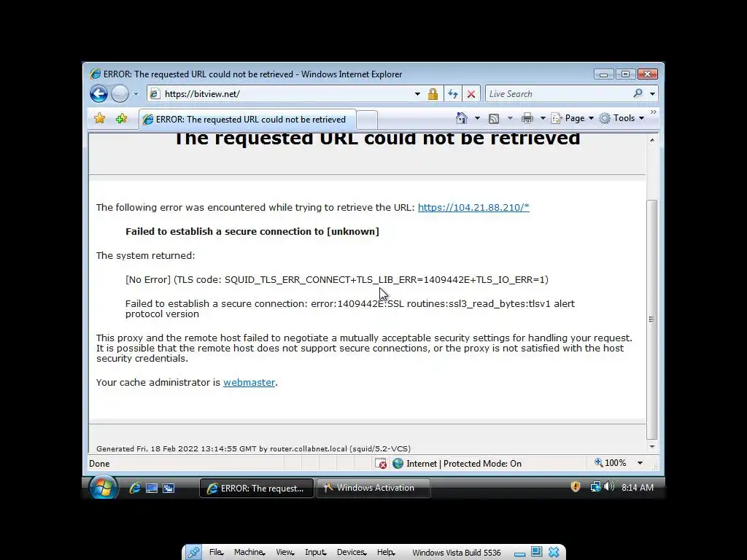Click the Live Search input box

tap(558, 94)
